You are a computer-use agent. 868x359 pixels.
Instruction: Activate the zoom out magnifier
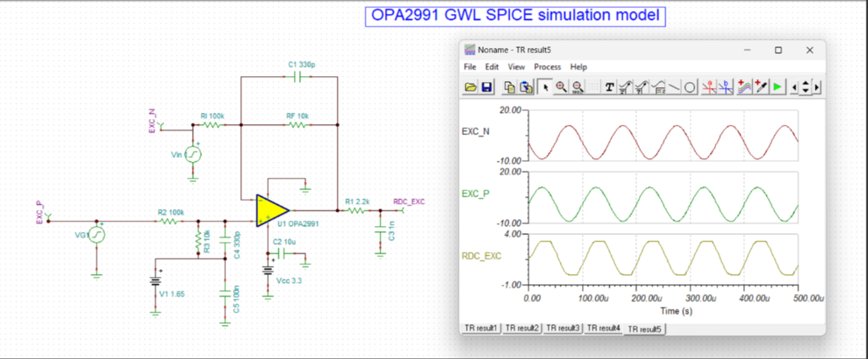578,87
